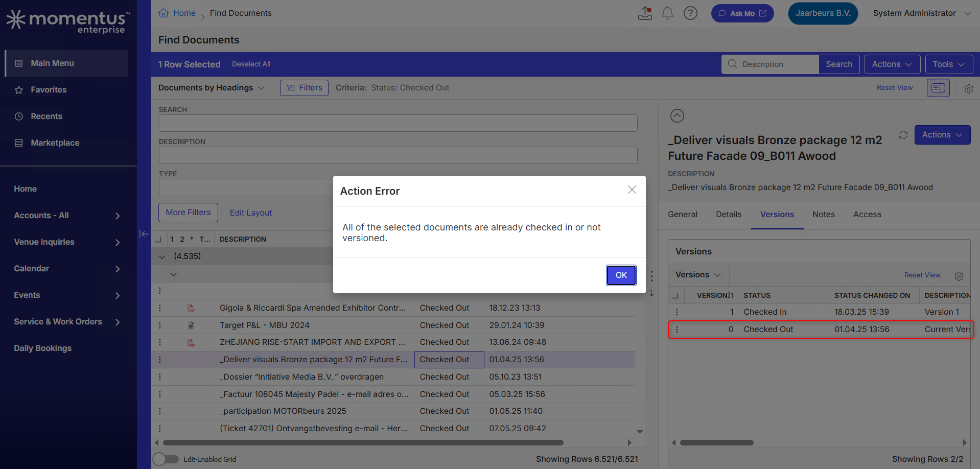The width and height of the screenshot is (980, 469).
Task: Expand the Calendar submenu
Action: point(118,269)
